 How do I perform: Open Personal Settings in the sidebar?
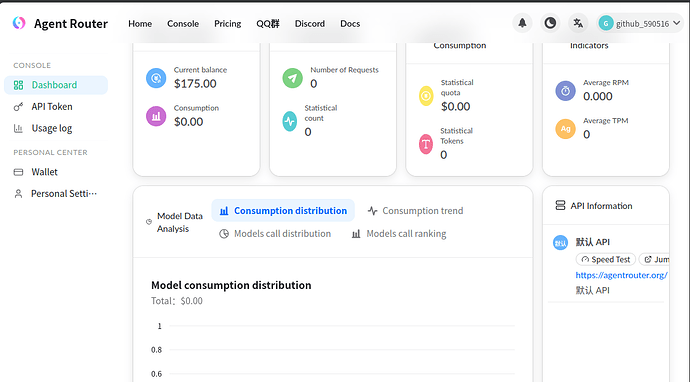coord(56,194)
